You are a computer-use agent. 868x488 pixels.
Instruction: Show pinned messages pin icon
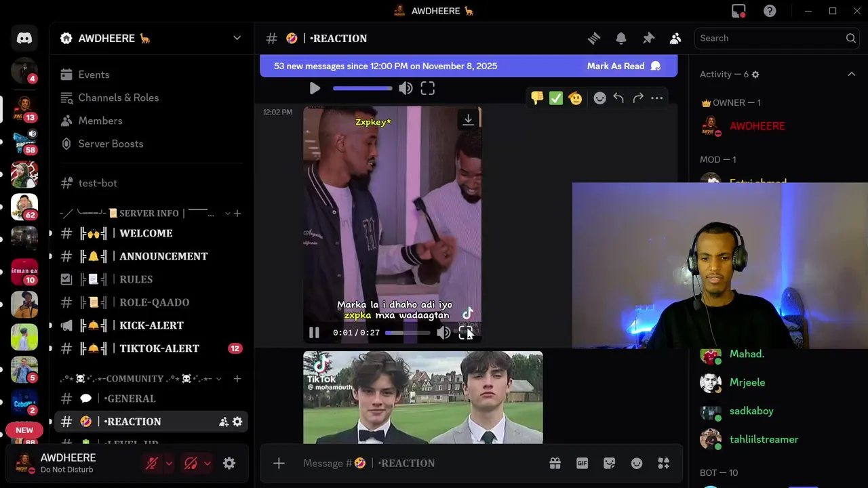(x=648, y=39)
